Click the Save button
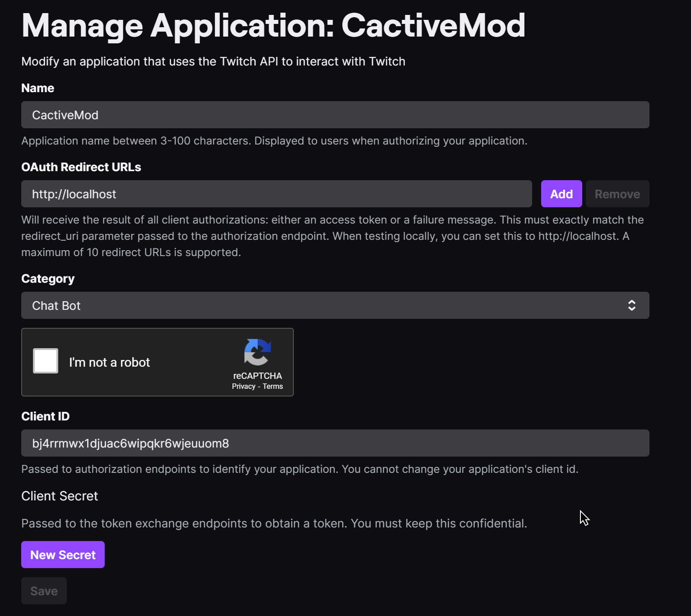Image resolution: width=691 pixels, height=616 pixels. (44, 591)
